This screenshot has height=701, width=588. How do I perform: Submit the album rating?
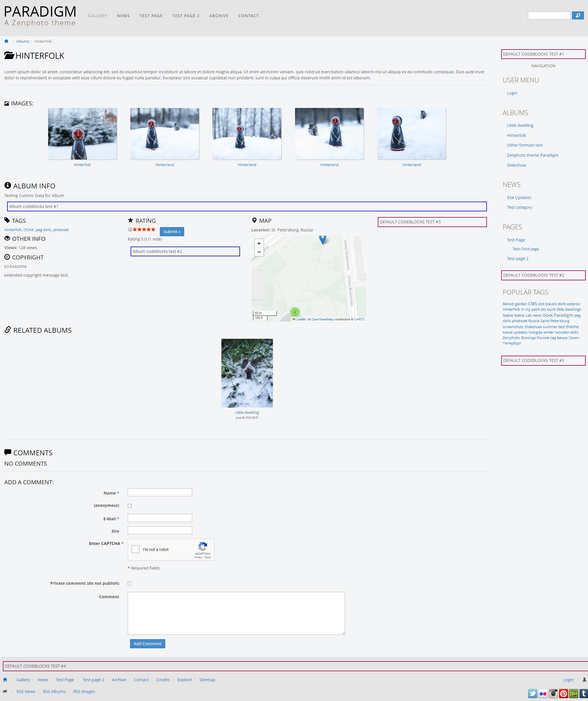tap(172, 232)
